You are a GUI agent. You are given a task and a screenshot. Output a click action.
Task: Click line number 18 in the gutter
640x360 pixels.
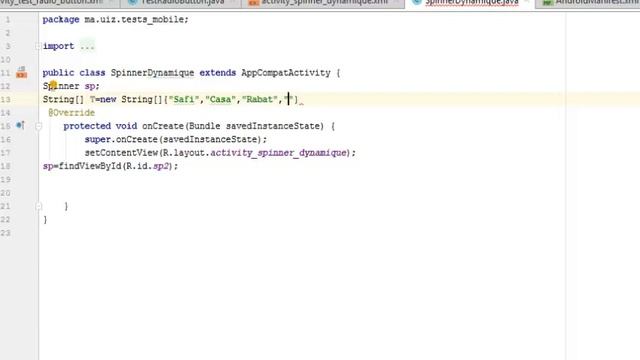click(x=6, y=166)
